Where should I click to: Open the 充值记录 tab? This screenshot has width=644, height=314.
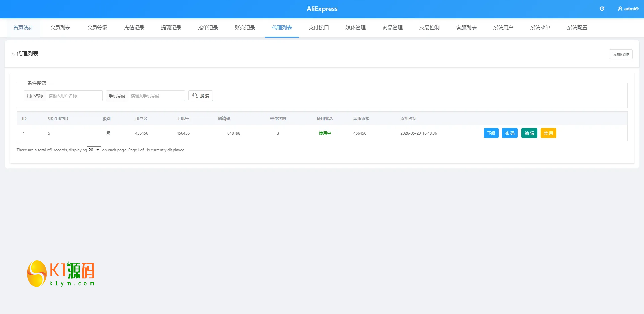pyautogui.click(x=134, y=28)
